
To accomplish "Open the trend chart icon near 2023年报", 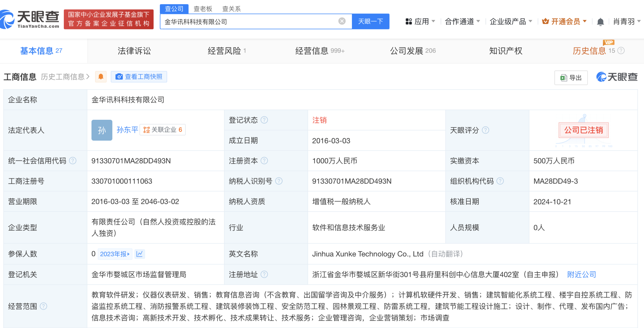I will click(139, 254).
